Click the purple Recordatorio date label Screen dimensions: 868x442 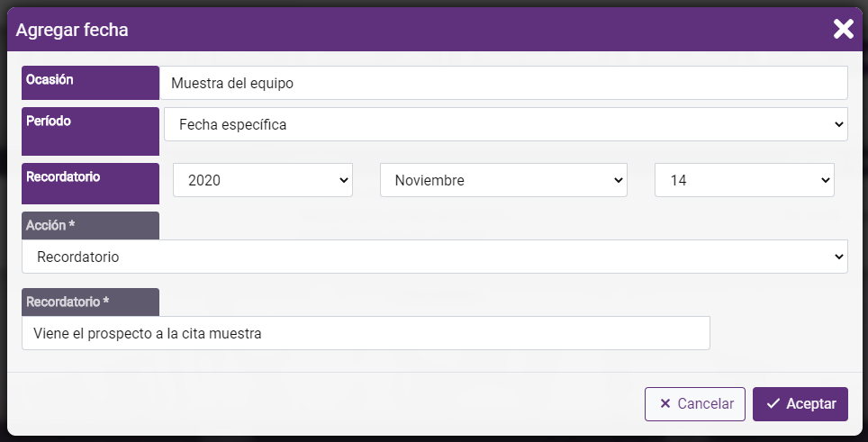pos(90,184)
